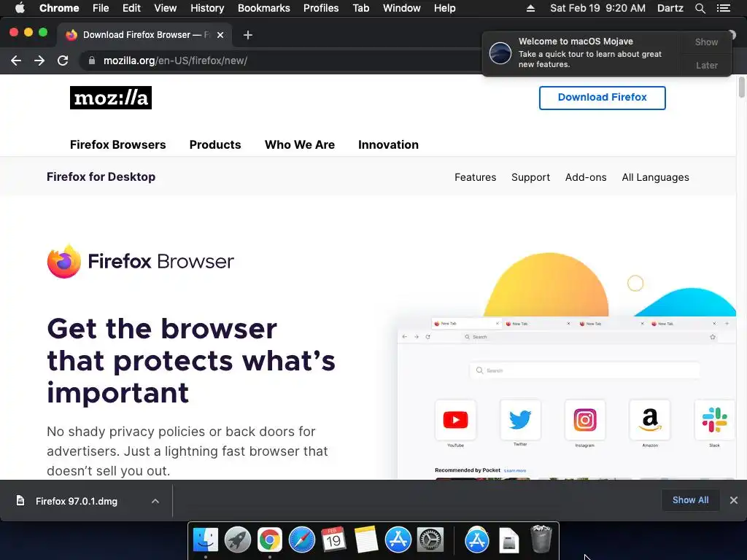Click the Learn more link by Pocket
Screen dimensions: 747x560
coord(515,470)
